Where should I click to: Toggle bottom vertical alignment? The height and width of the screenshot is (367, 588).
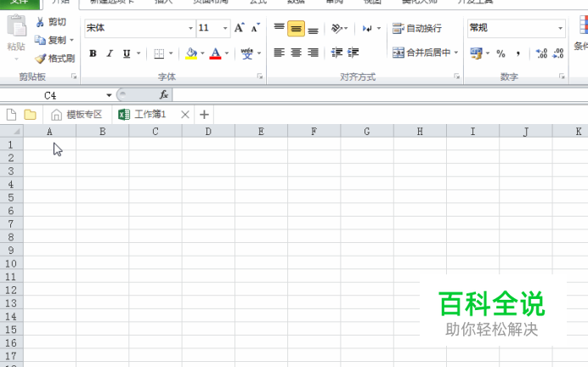pos(314,29)
